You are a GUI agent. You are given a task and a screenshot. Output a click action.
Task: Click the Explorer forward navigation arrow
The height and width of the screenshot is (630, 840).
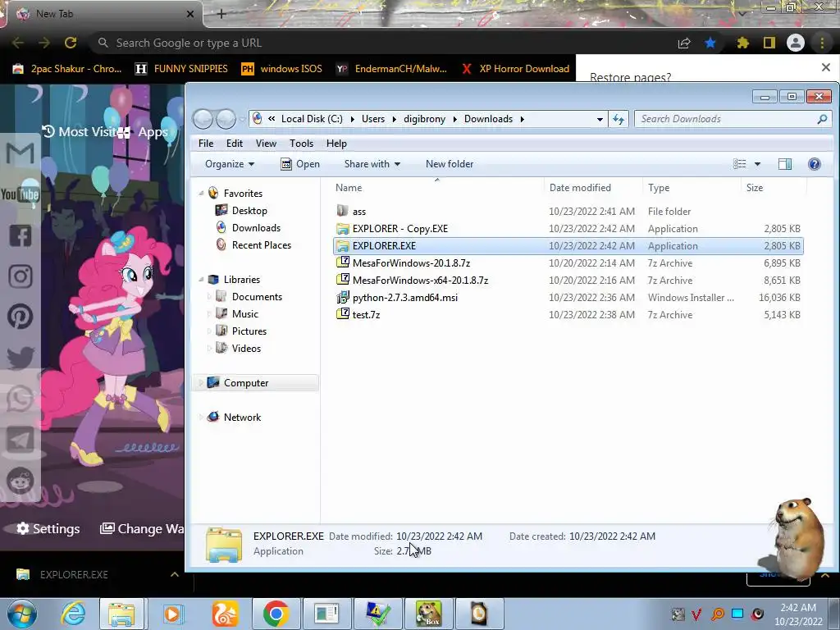226,119
